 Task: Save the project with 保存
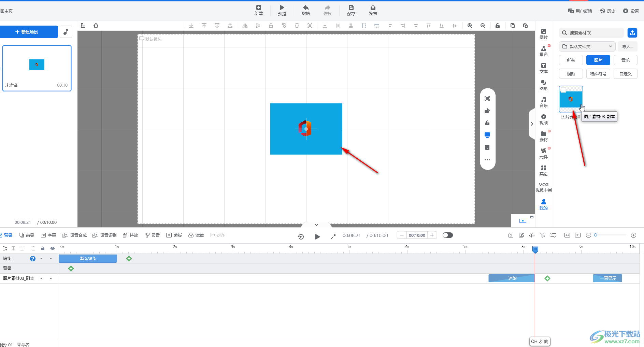(x=351, y=10)
